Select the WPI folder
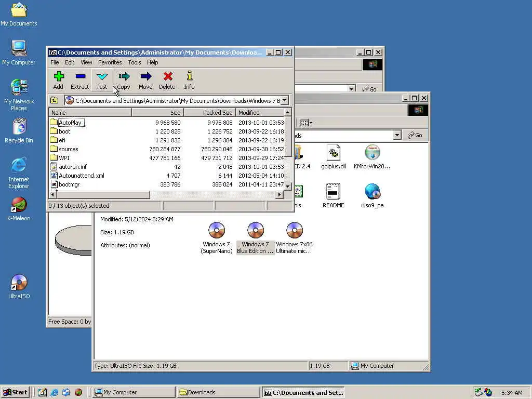The width and height of the screenshot is (532, 399). (x=60, y=158)
